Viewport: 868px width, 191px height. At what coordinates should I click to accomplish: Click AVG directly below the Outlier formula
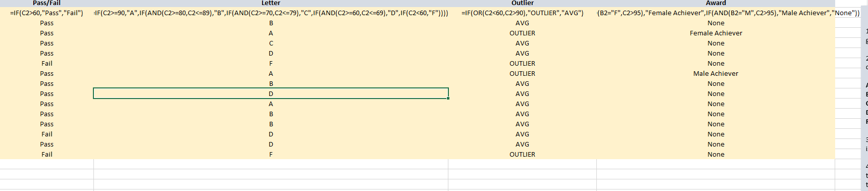pos(522,23)
